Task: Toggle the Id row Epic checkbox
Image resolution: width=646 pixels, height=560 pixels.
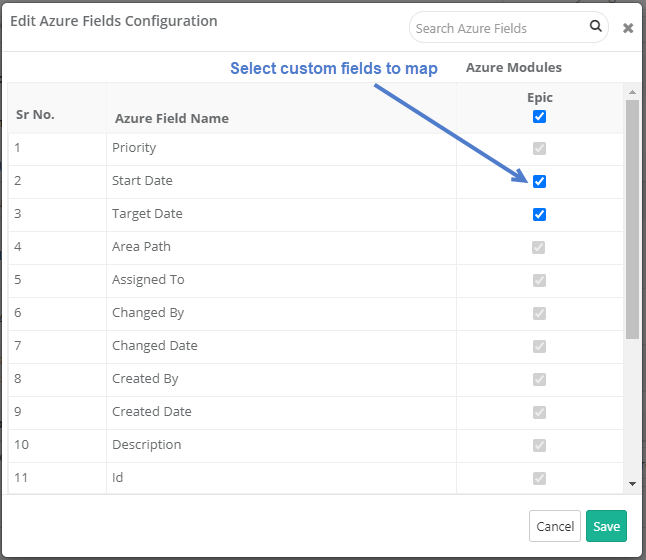Action: point(539,478)
